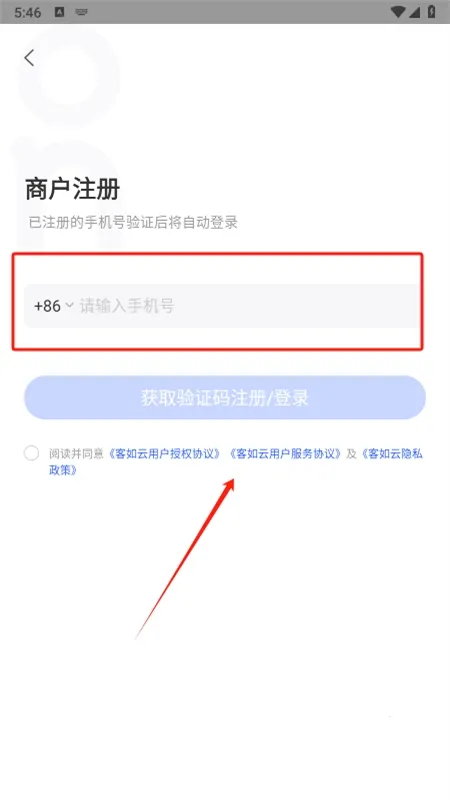450x800 pixels.
Task: Expand the small chevron beside +86
Action: [69, 306]
